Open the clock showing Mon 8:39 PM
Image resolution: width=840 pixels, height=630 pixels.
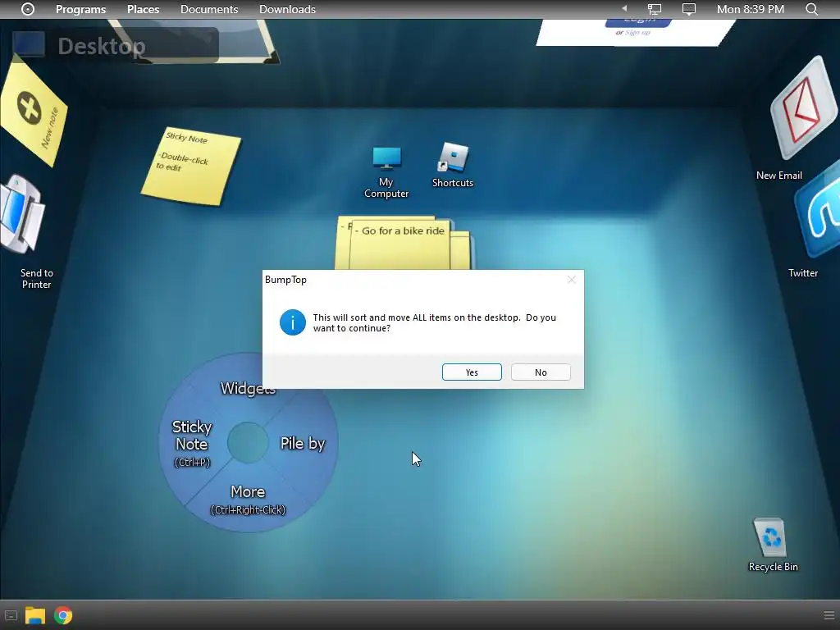[750, 9]
